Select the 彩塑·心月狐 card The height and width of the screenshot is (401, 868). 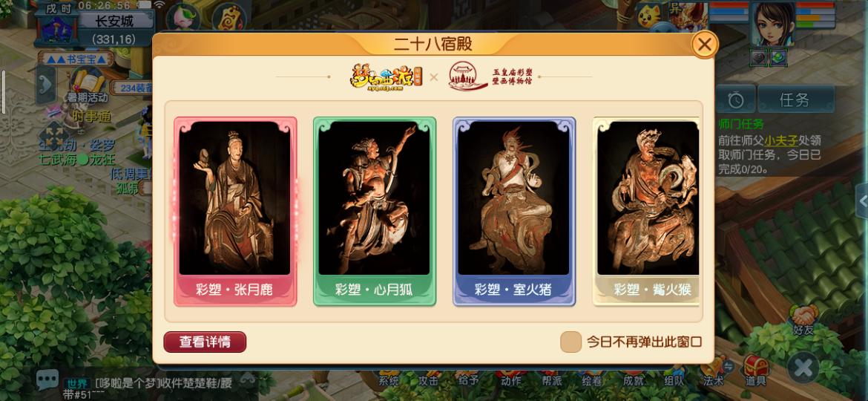[x=375, y=212]
